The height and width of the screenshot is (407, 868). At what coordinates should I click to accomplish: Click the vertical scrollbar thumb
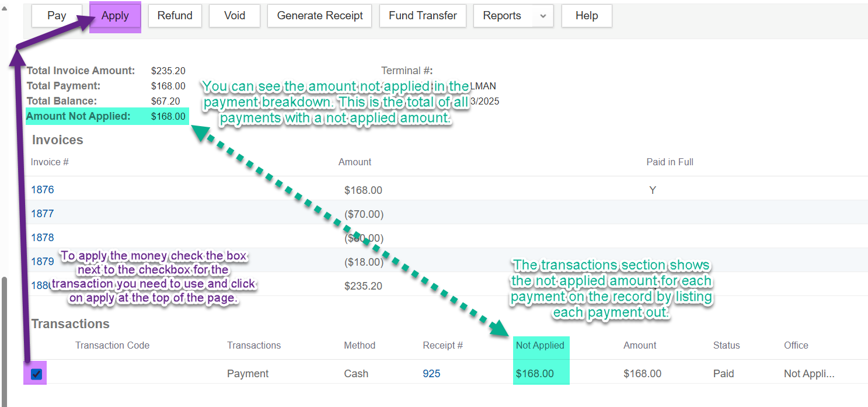tap(5, 339)
